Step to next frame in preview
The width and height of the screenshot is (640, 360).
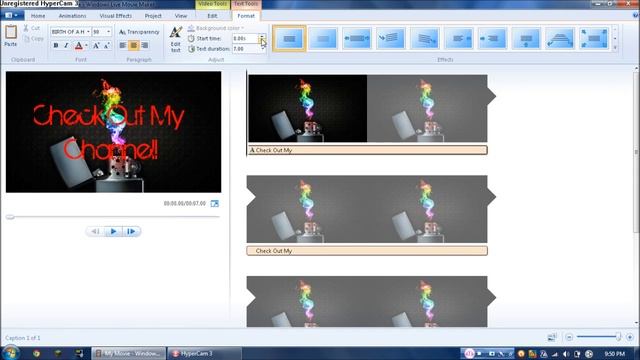coord(131,231)
